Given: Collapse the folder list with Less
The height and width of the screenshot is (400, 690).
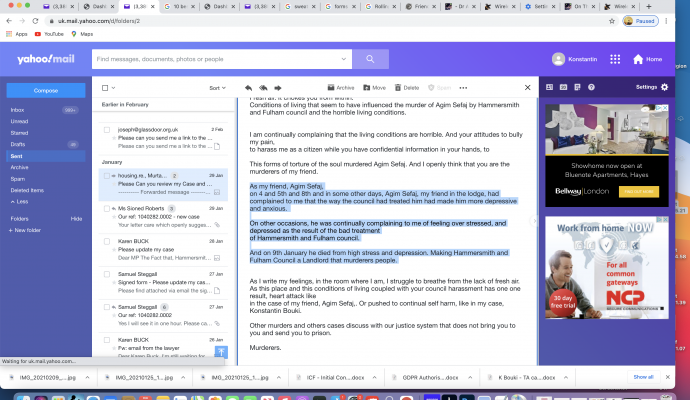Looking at the screenshot, I should click(20, 201).
